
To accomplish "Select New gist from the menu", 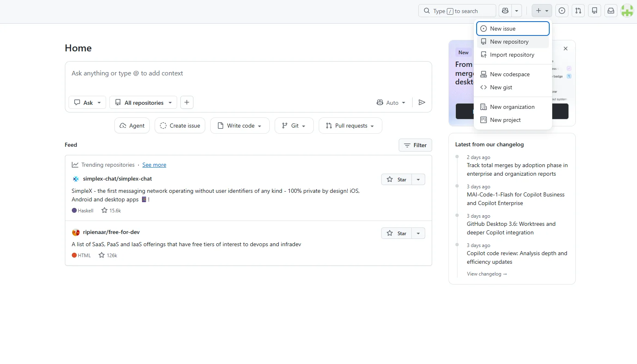I will click(x=513, y=87).
